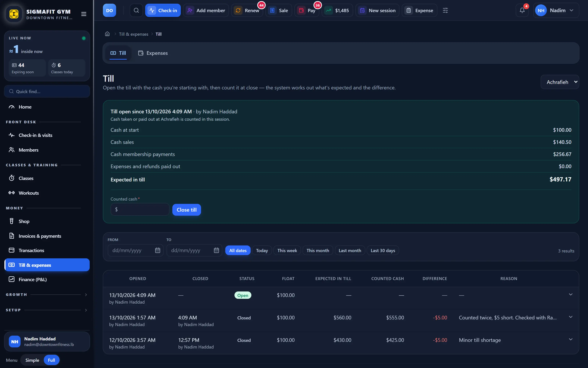The image size is (588, 368).
Task: Click Till & expenses breadcrumb link
Action: tap(134, 34)
